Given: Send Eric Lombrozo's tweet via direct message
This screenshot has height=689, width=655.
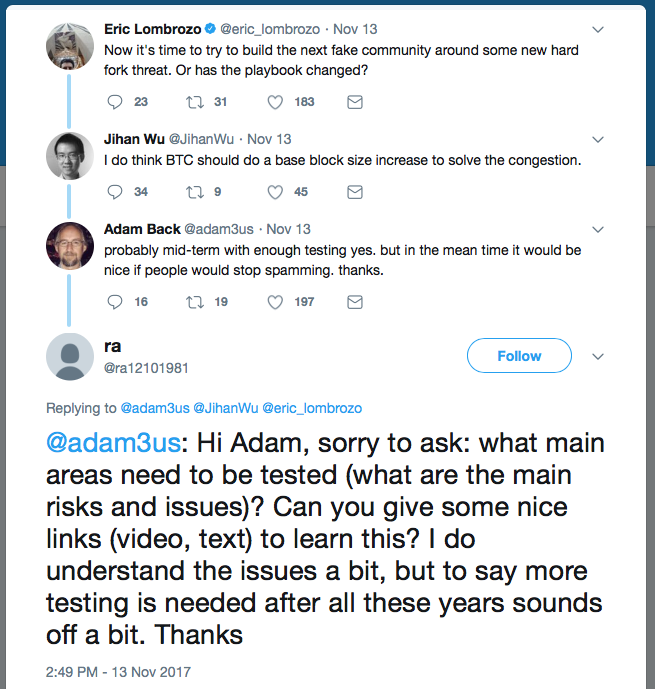Looking at the screenshot, I should (354, 102).
